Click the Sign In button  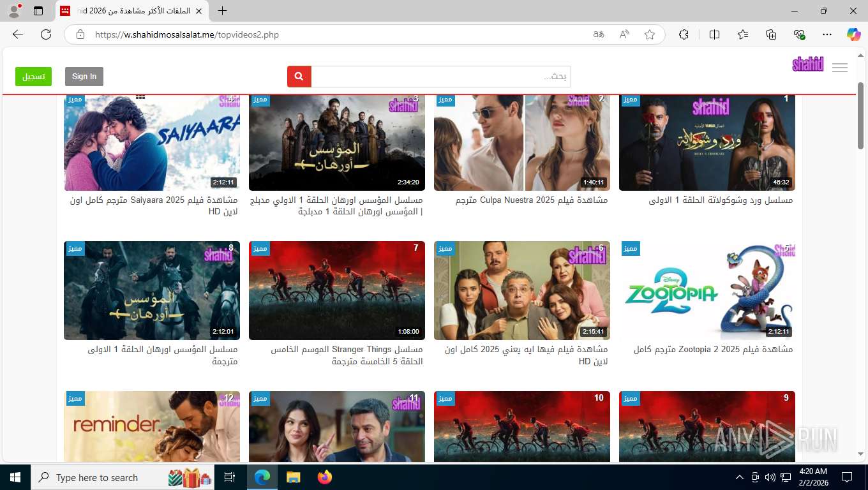[x=84, y=77]
